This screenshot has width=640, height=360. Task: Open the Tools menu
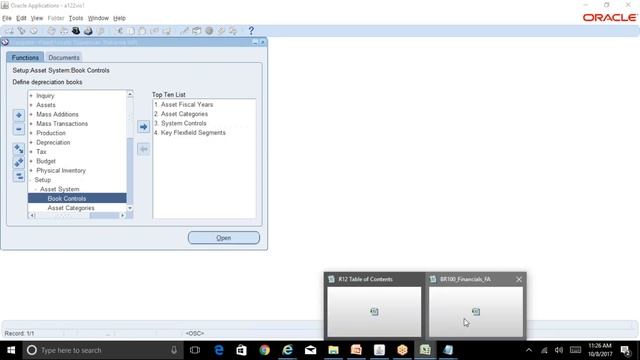coord(76,18)
